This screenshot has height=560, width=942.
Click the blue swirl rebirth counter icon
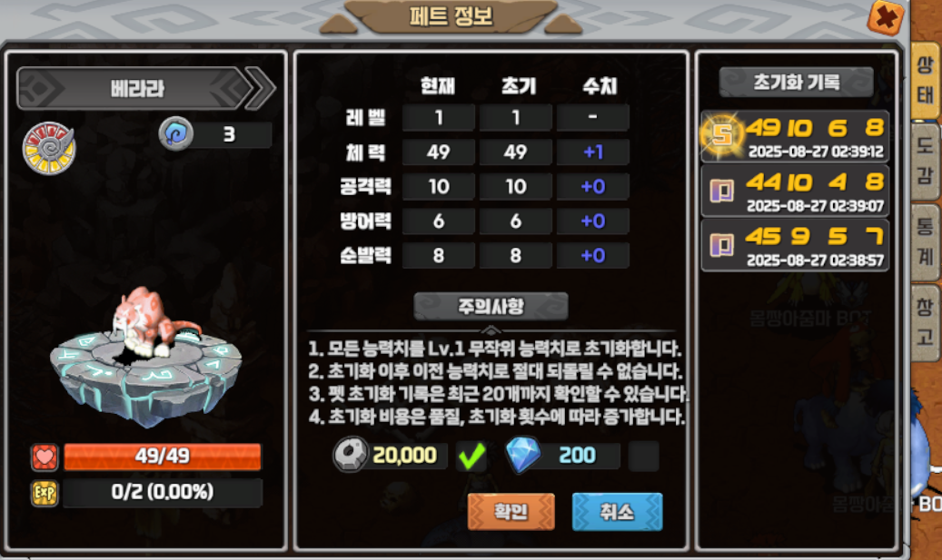[x=176, y=133]
